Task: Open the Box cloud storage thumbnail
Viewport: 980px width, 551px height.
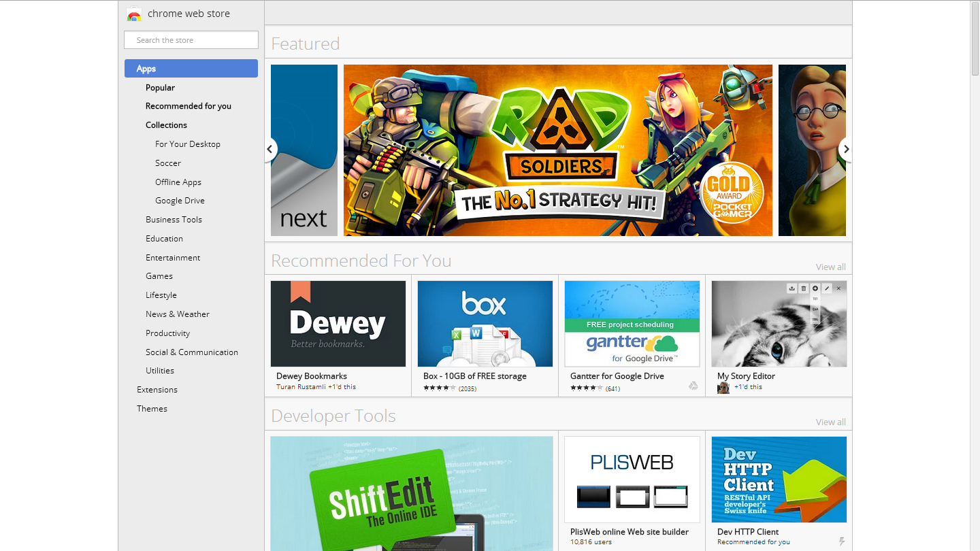Action: coord(485,324)
